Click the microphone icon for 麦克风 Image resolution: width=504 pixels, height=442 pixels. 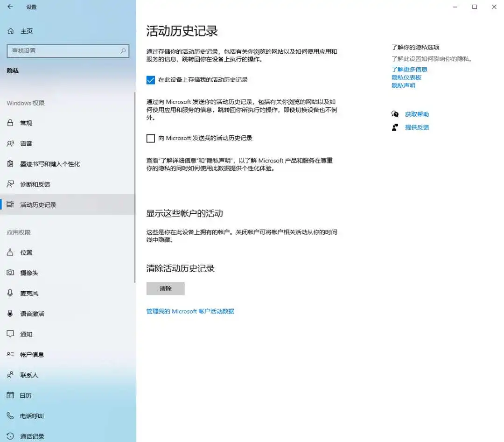[x=10, y=293]
